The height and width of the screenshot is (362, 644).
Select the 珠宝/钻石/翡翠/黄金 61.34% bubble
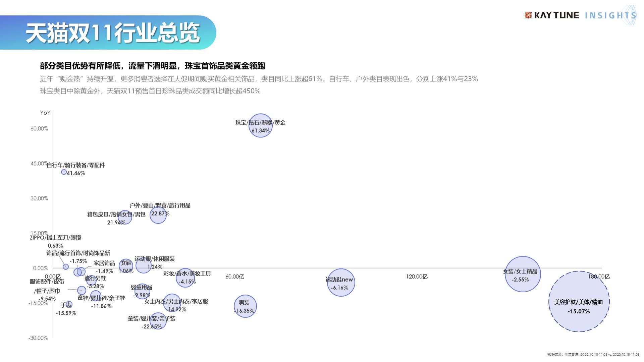pyautogui.click(x=260, y=126)
